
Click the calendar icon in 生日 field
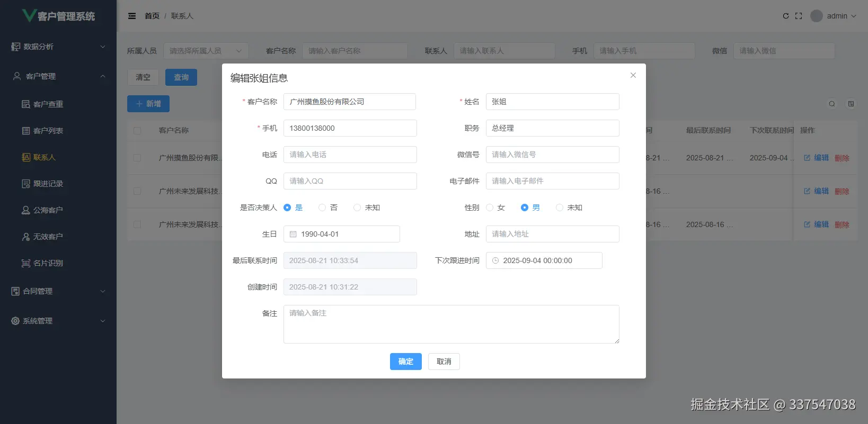293,234
